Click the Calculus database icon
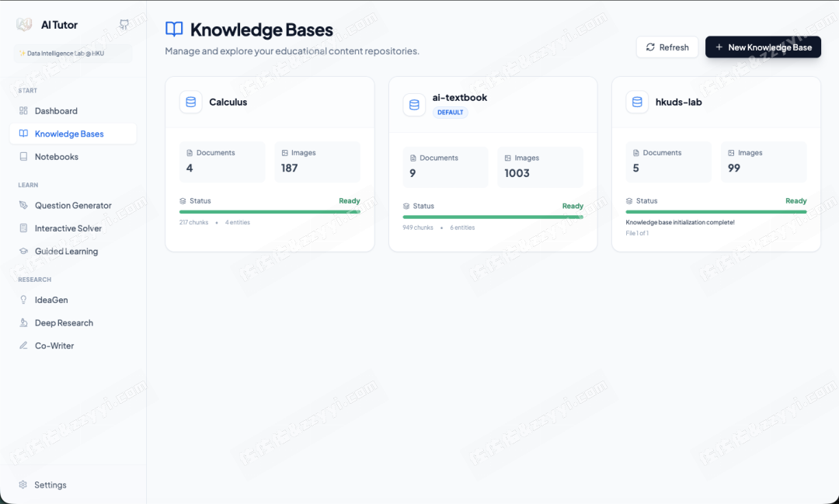 [191, 103]
